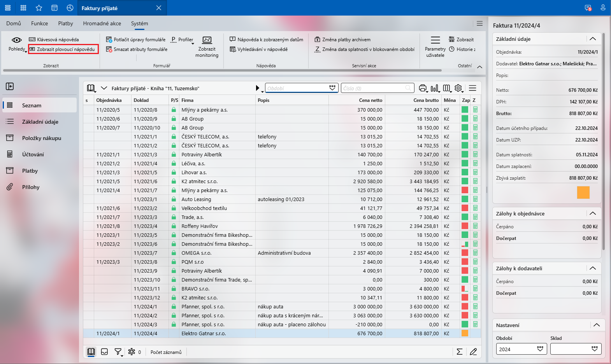Click the container tray icon in the bottom bar

(104, 352)
